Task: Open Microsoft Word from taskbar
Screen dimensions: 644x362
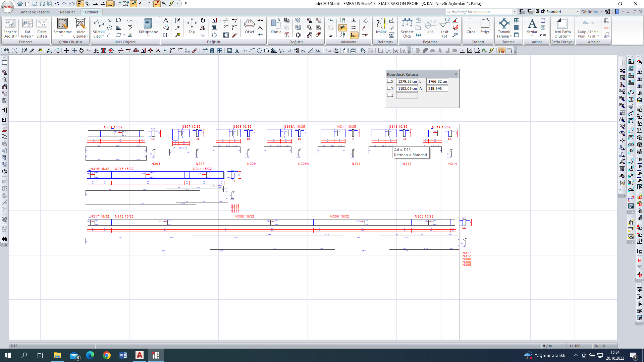Action: click(x=123, y=355)
